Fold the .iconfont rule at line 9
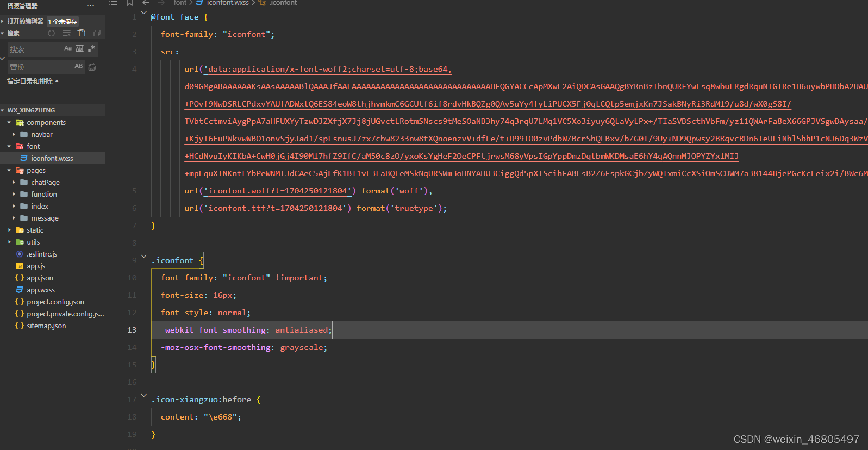 143,256
